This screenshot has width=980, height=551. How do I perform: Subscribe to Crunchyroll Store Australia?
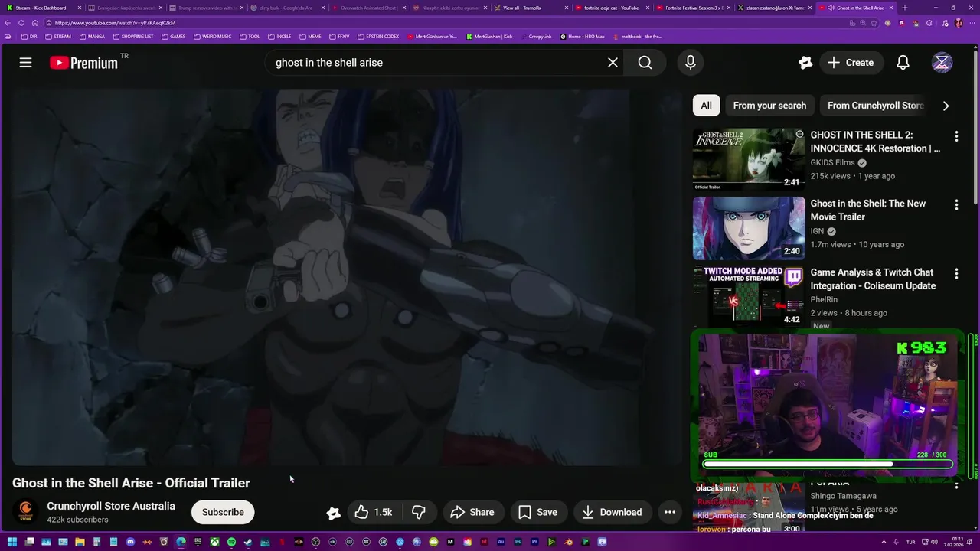coord(223,512)
